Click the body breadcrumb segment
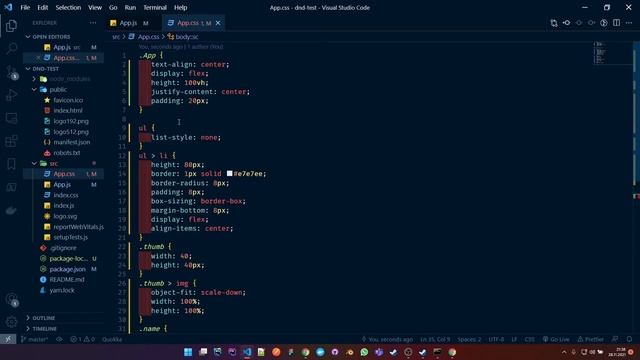 183,37
